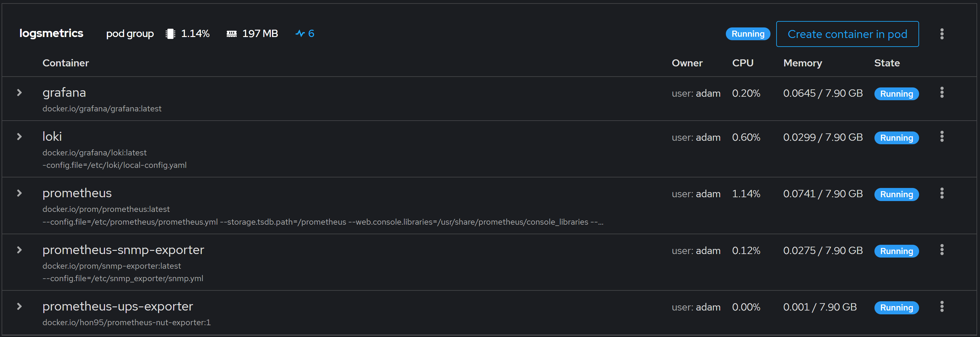
Task: Expand the prometheus-snmp-exporter row
Action: pos(19,250)
